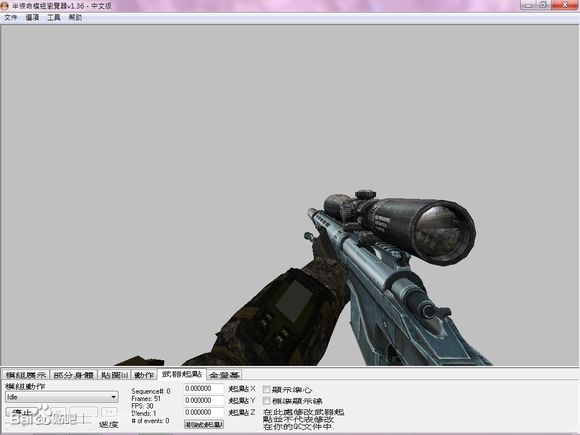Click the 起點 Z value field
Screen dimensions: 580x435
tap(204, 412)
